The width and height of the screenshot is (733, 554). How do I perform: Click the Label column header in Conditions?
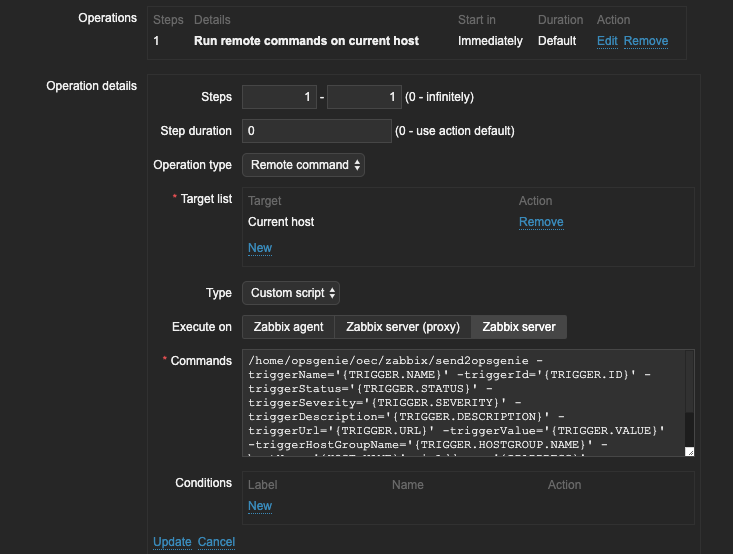(263, 485)
